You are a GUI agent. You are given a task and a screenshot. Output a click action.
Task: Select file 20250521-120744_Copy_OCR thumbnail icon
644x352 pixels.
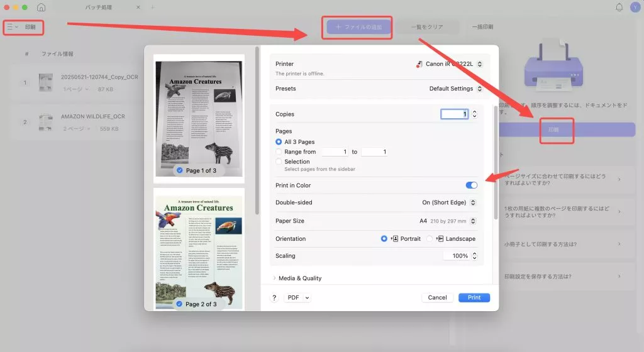(x=45, y=82)
